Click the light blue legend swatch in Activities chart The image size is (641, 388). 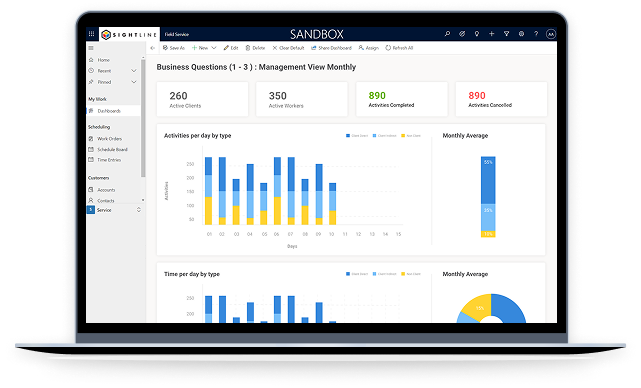point(374,135)
